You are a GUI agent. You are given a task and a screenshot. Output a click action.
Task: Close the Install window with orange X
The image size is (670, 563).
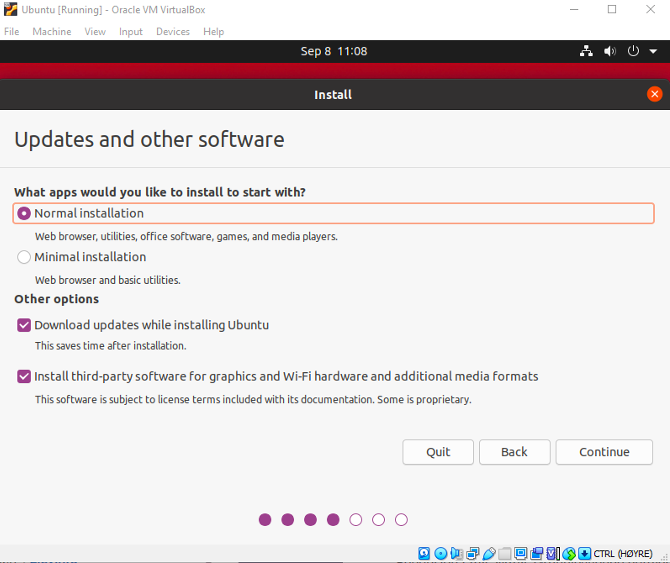coord(654,94)
